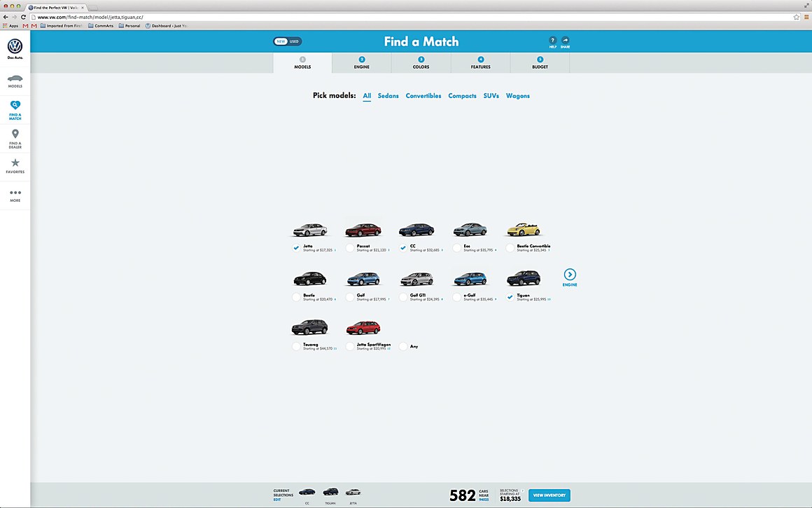Filter models by All
The width and height of the screenshot is (812, 508).
click(367, 96)
